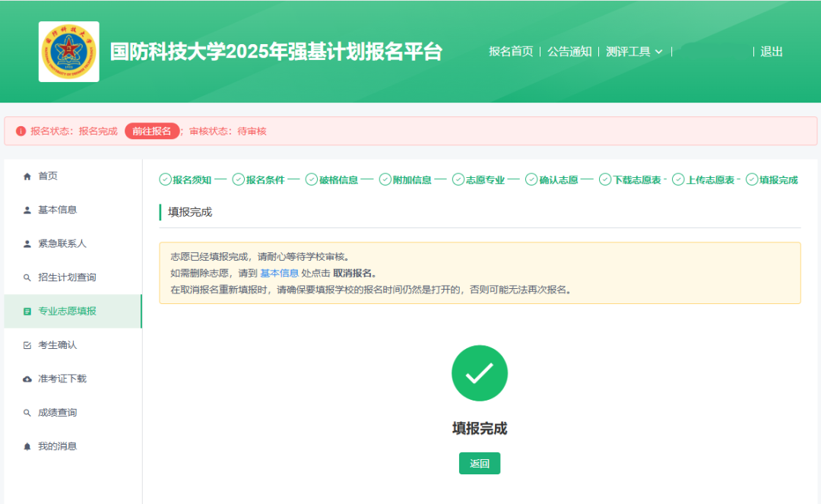Click the cloud download icon beside 准考证下载
Screen dimensions: 821x504
27,379
